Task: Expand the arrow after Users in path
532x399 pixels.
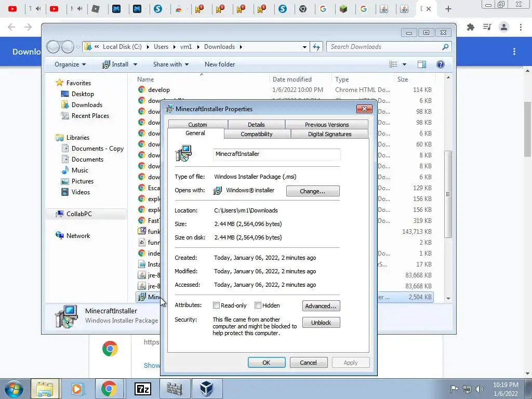Action: click(x=175, y=47)
